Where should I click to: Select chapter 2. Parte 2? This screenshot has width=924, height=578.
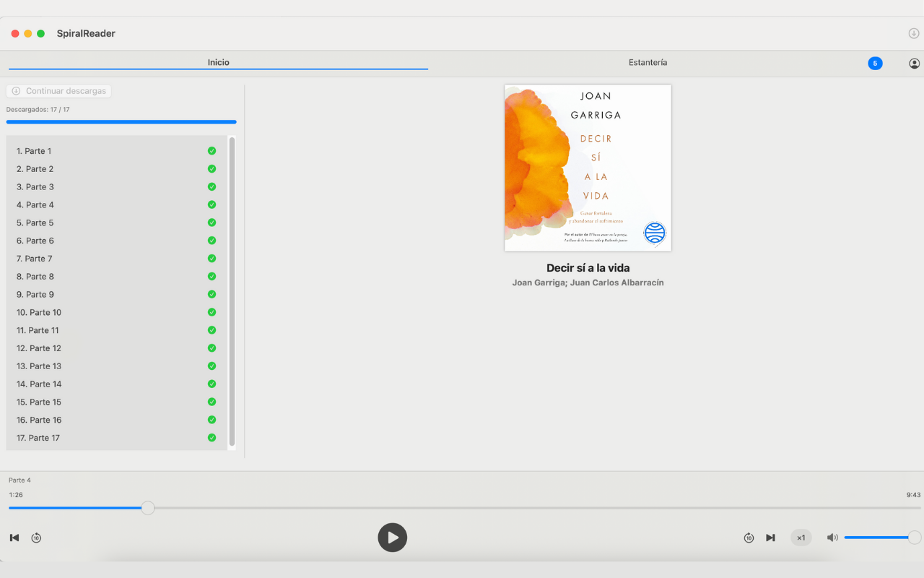click(x=117, y=169)
